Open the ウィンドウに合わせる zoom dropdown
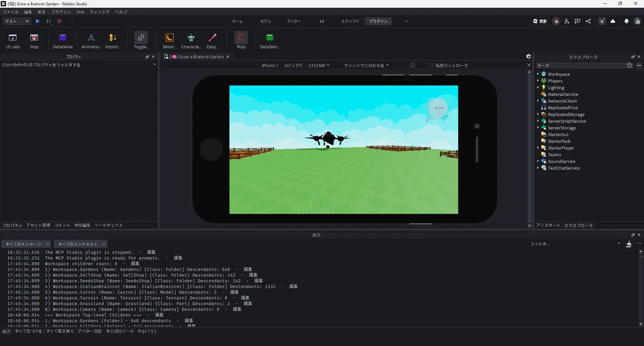Screen dimensions: 644x346 [366, 65]
